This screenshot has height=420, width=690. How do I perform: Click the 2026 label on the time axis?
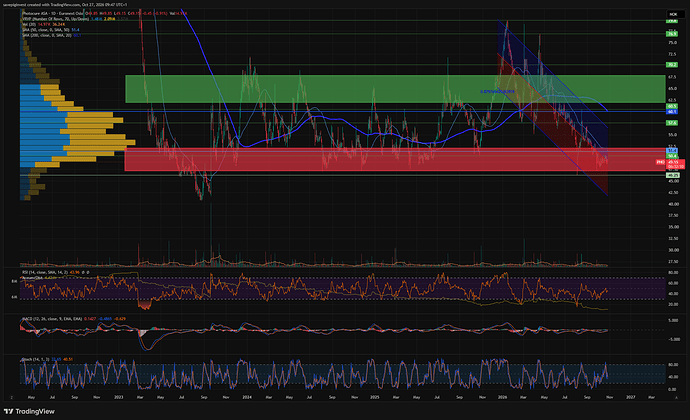click(x=502, y=397)
